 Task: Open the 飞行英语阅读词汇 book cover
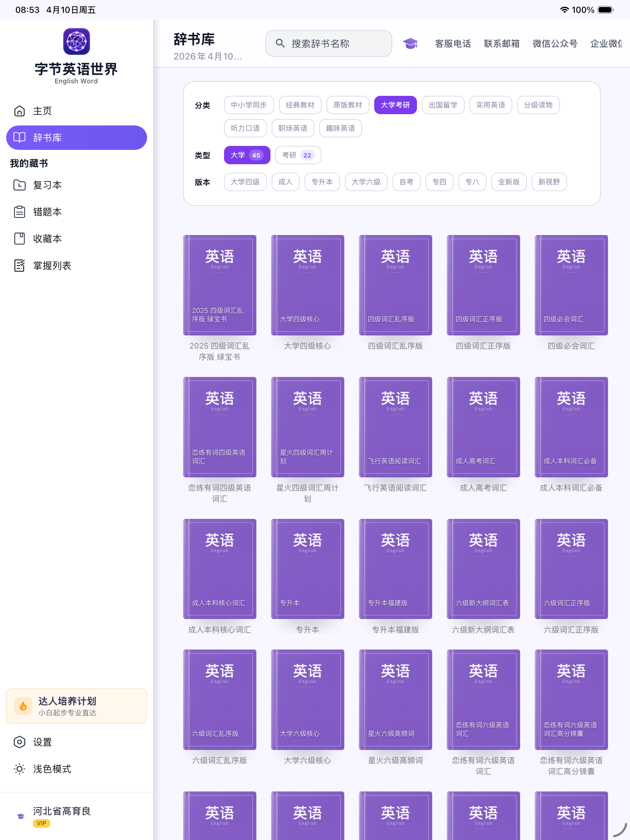coord(395,427)
